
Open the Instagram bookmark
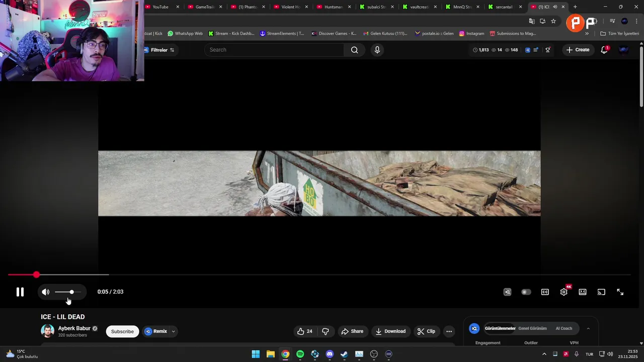(x=471, y=34)
